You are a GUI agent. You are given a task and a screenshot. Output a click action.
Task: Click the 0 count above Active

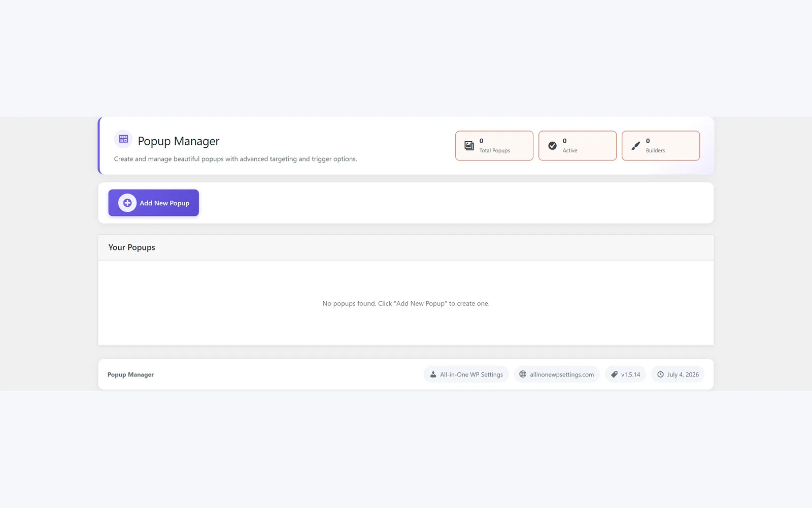click(564, 141)
